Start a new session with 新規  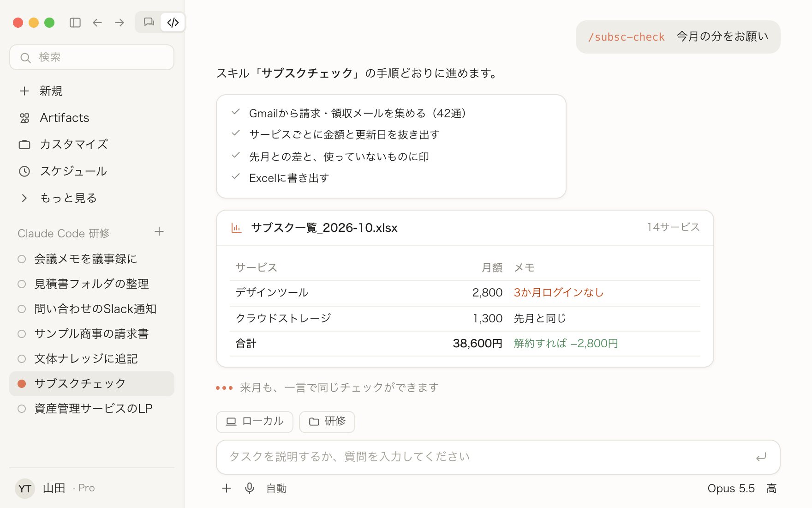click(x=92, y=91)
